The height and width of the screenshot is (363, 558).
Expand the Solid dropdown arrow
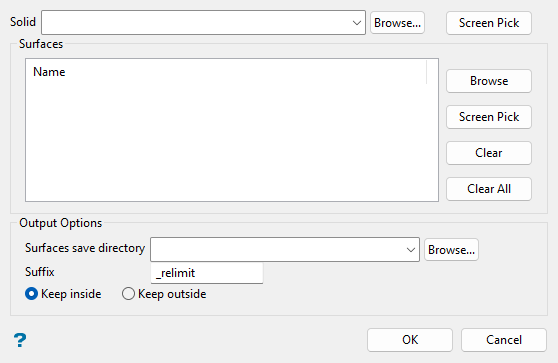click(357, 23)
